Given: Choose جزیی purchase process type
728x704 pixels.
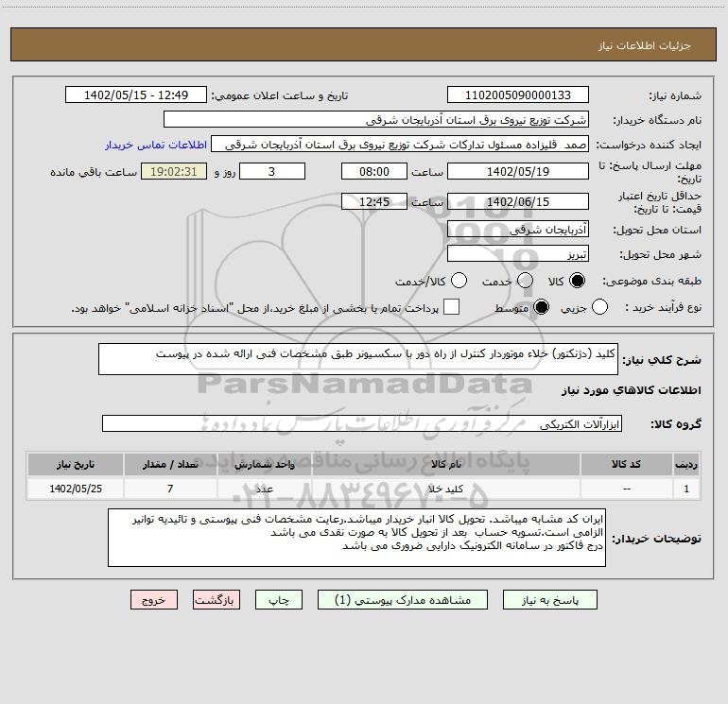Looking at the screenshot, I should tap(599, 307).
